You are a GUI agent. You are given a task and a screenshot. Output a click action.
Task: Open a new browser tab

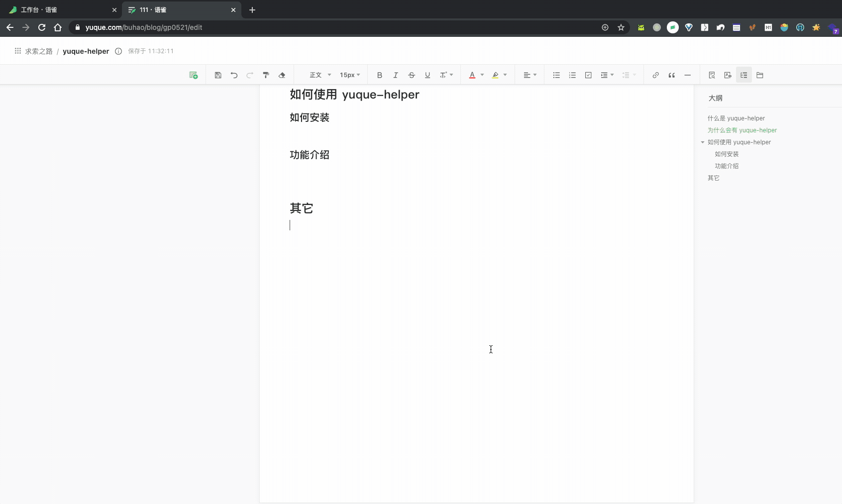(252, 10)
